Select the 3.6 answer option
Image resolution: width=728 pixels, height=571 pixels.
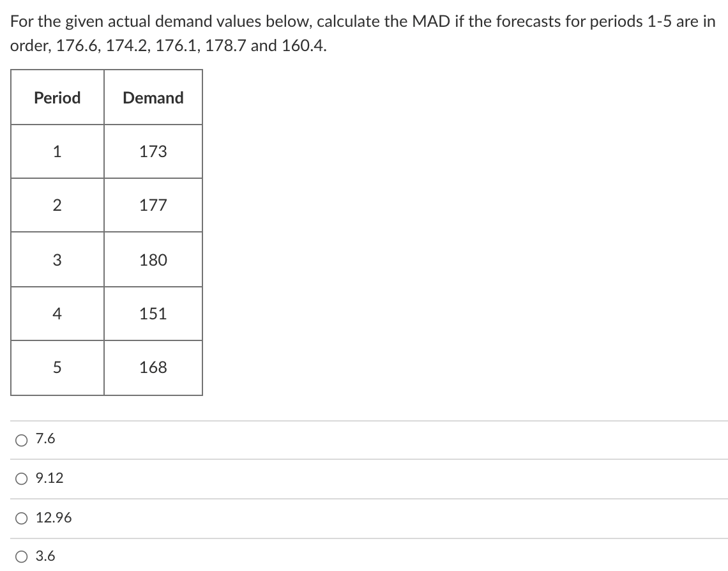20,556
